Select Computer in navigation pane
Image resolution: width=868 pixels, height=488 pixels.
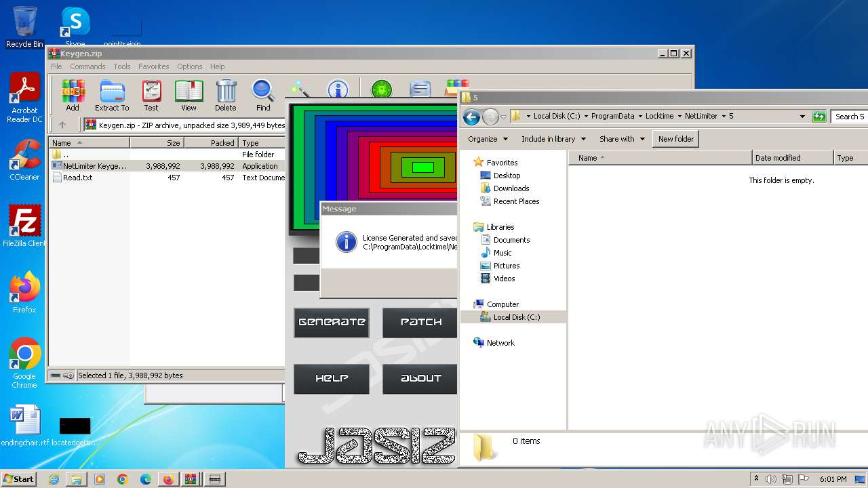click(502, 304)
